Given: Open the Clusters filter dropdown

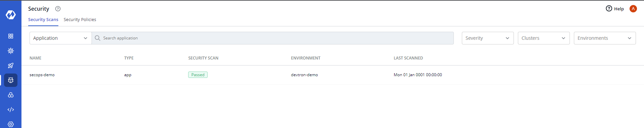Looking at the screenshot, I should [544, 38].
